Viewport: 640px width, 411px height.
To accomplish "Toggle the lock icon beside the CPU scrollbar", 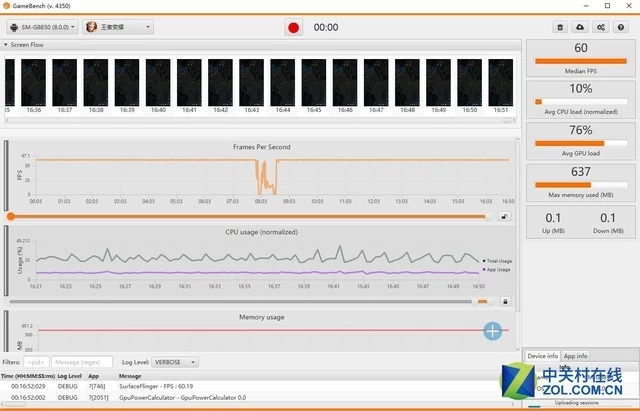I will (x=505, y=301).
